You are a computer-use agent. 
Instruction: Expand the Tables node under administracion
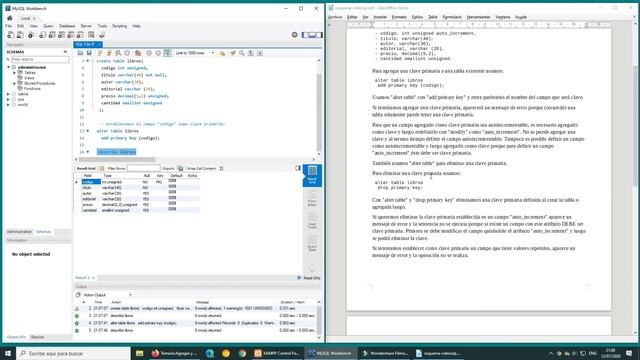(x=15, y=73)
